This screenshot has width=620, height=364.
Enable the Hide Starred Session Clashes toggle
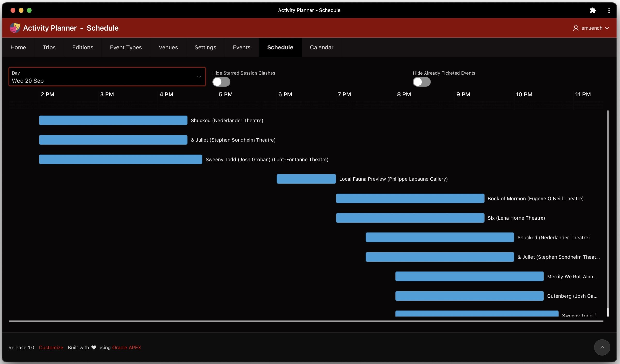[x=221, y=82]
